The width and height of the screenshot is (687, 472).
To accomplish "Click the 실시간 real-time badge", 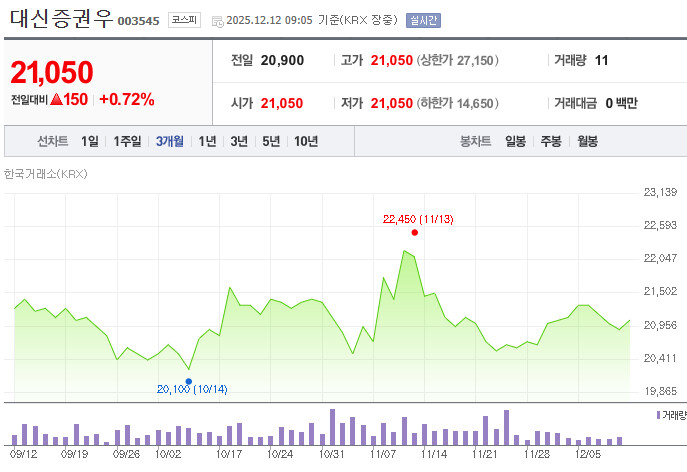I will [423, 21].
